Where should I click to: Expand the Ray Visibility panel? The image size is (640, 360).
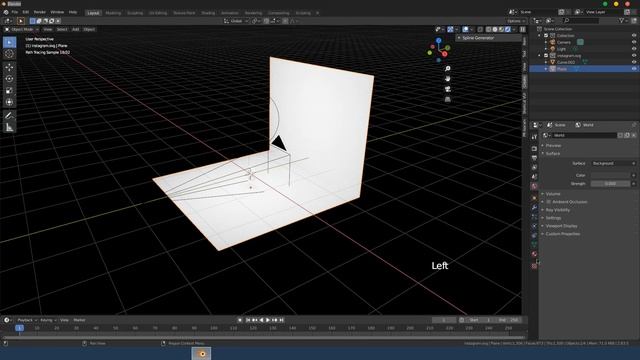[x=557, y=210]
